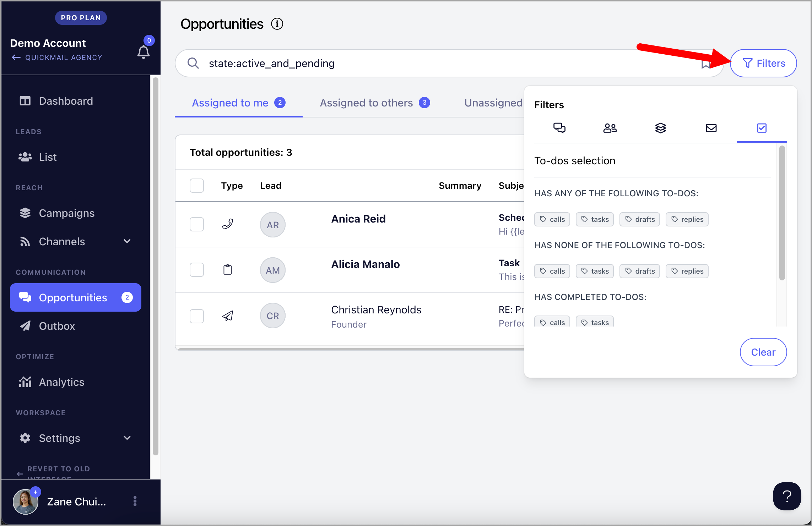The height and width of the screenshot is (526, 812).
Task: Toggle replies under Has Any To-dos
Action: point(687,219)
